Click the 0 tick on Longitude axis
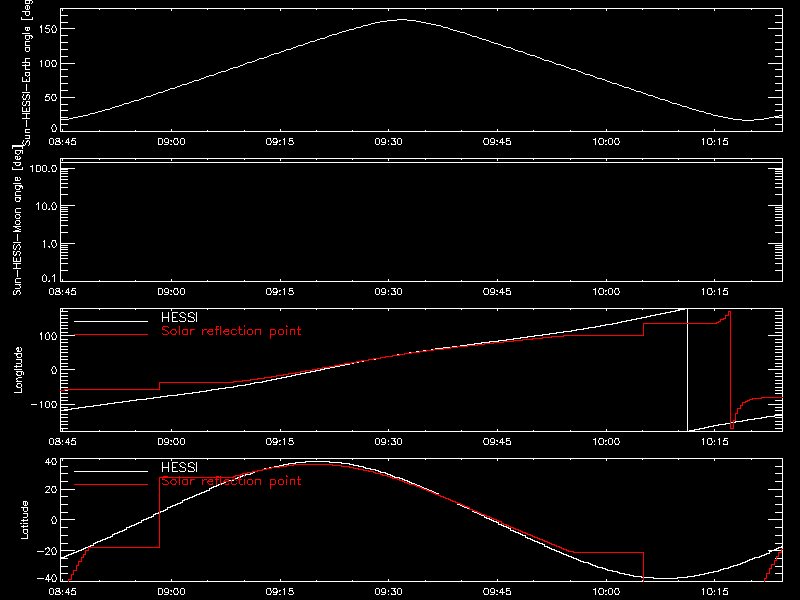The image size is (800, 600). (x=54, y=370)
